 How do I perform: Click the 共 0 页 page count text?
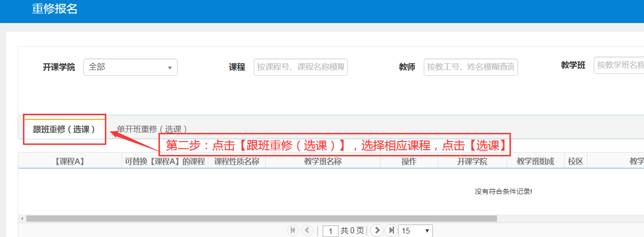pos(352,231)
